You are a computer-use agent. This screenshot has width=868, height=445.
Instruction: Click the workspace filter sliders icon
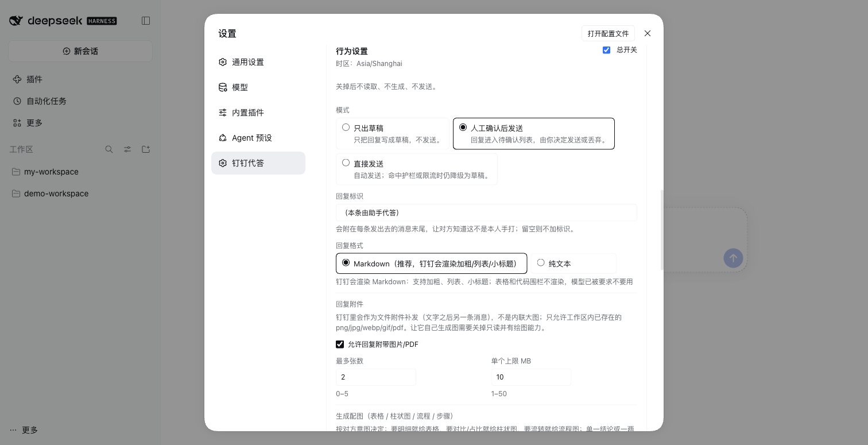(x=127, y=149)
